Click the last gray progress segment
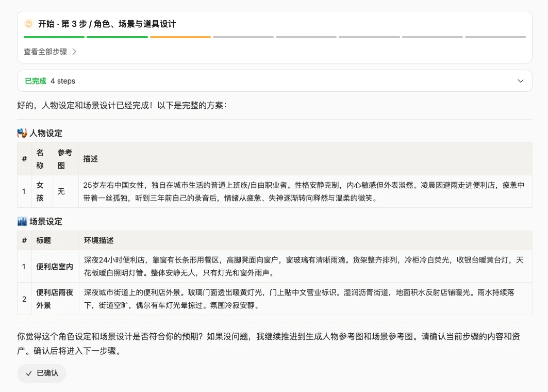This screenshot has height=392, width=548. click(495, 37)
